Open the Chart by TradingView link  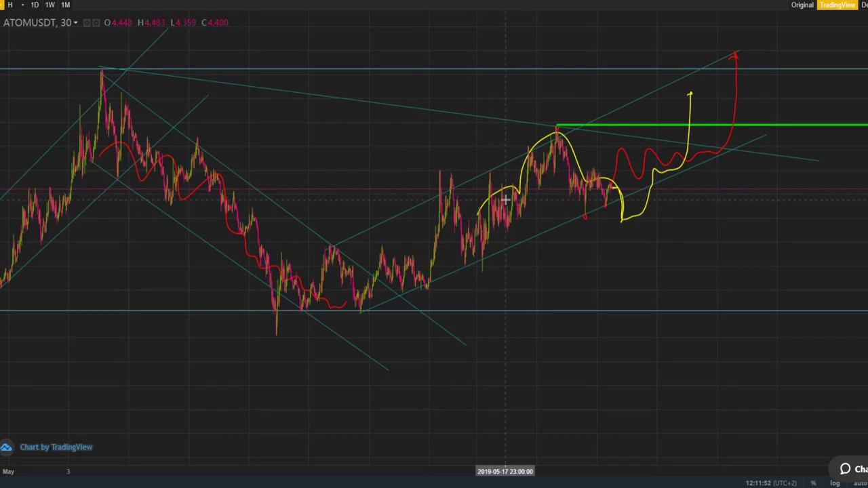(56, 447)
